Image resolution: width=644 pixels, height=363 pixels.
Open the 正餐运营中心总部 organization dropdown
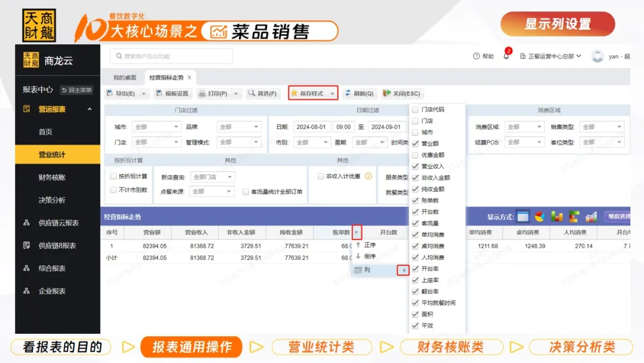pyautogui.click(x=551, y=56)
